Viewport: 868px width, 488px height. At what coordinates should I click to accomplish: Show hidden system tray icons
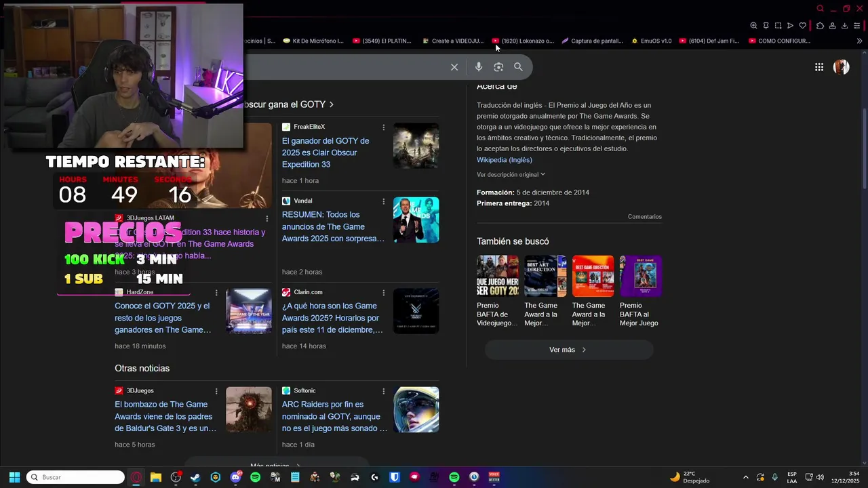click(746, 477)
